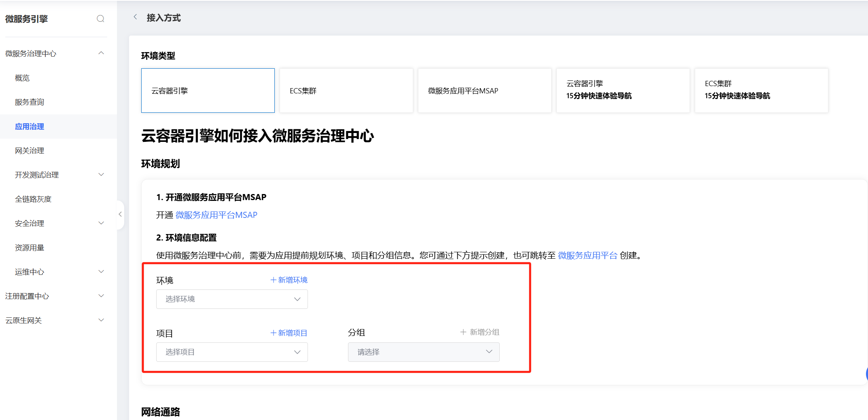
Task: Click 新增环境 to add an environment
Action: [x=289, y=280]
